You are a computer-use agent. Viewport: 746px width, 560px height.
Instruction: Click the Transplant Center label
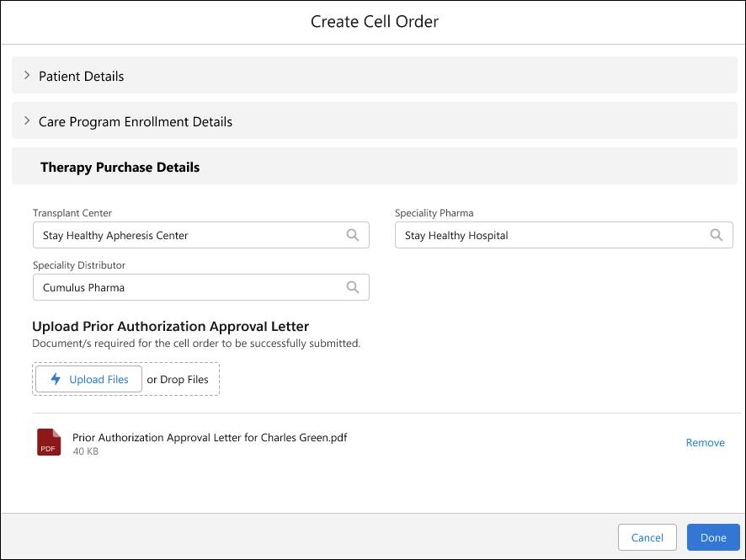click(72, 213)
